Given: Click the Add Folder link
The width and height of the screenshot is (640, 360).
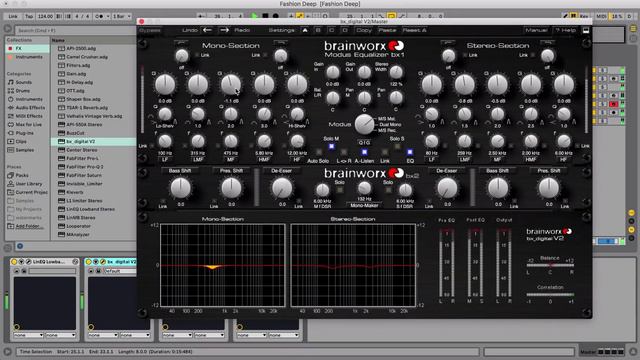Looking at the screenshot, I should point(29,226).
